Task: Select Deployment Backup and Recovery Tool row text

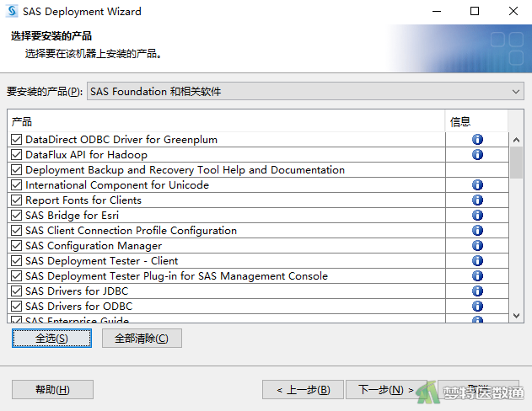Action: [185, 170]
